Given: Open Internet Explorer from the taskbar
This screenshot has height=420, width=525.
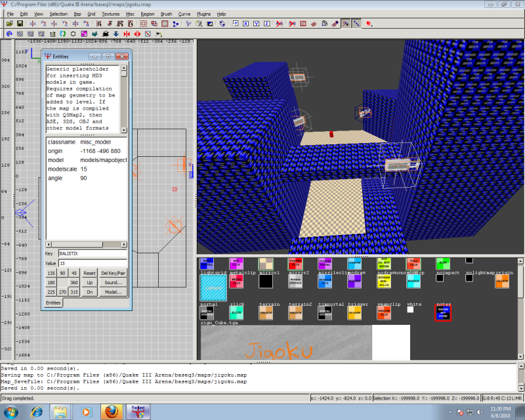Looking at the screenshot, I should [x=37, y=412].
